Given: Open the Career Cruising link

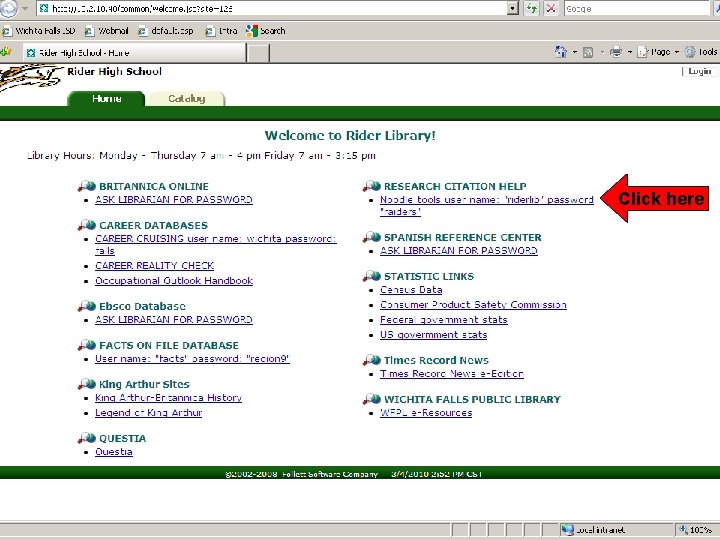Looking at the screenshot, I should pos(216,245).
